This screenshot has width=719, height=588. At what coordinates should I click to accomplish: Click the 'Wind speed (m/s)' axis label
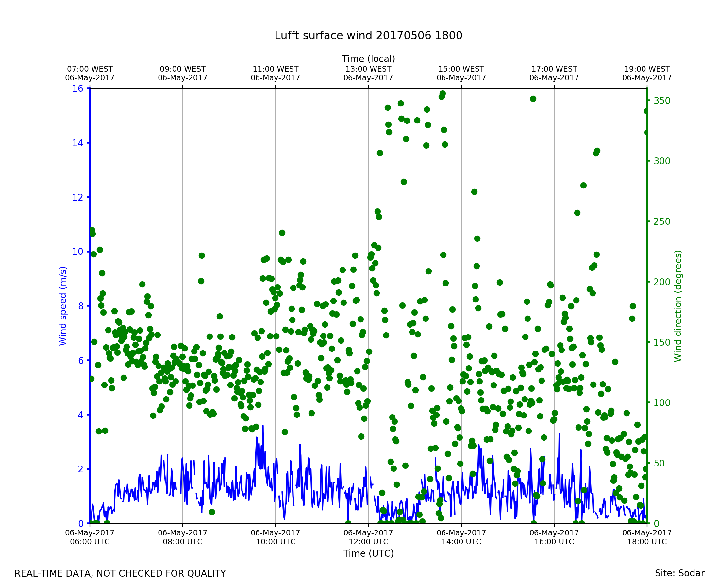[63, 306]
